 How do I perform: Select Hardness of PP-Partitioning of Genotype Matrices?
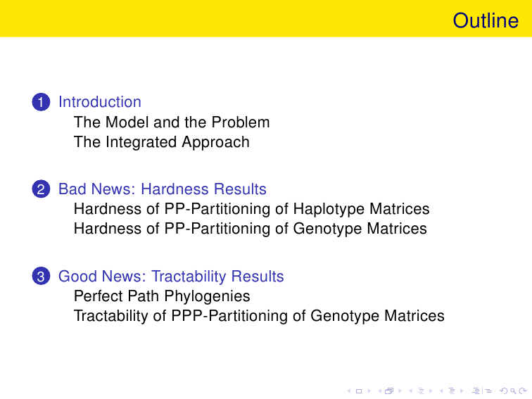click(250, 229)
